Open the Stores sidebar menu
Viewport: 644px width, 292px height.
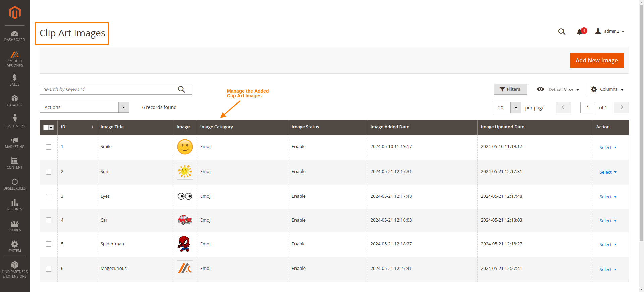tap(15, 226)
